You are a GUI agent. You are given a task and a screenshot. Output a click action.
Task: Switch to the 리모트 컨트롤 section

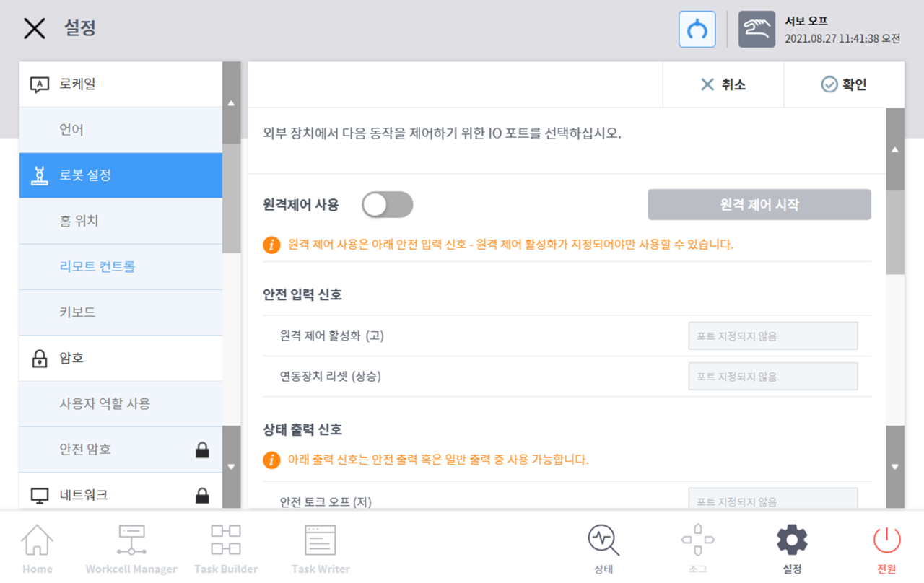120,266
